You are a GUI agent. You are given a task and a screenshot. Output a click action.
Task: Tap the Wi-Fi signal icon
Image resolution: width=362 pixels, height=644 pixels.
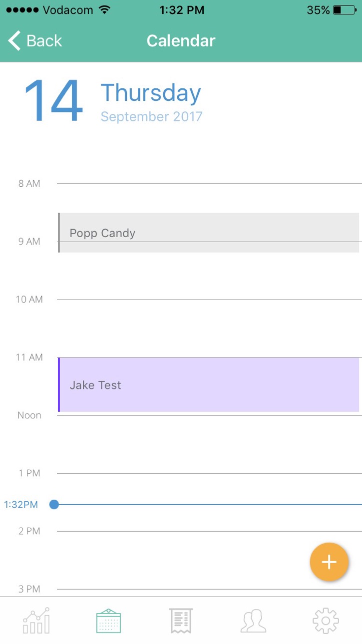click(x=104, y=9)
